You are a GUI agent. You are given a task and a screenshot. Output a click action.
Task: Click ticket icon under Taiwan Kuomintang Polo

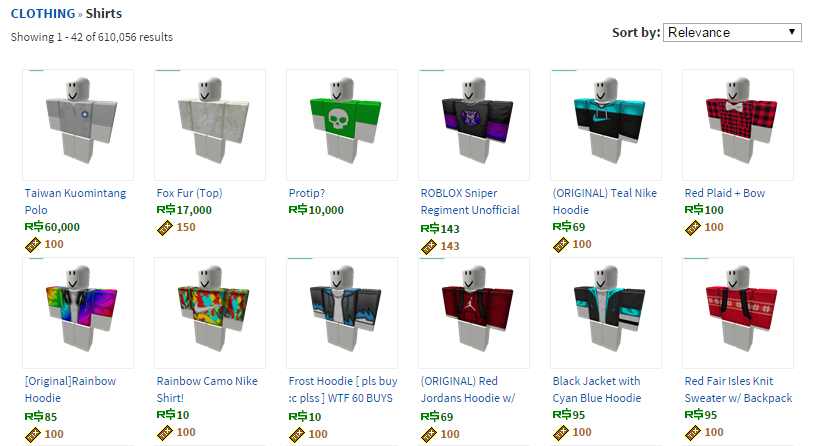point(33,245)
